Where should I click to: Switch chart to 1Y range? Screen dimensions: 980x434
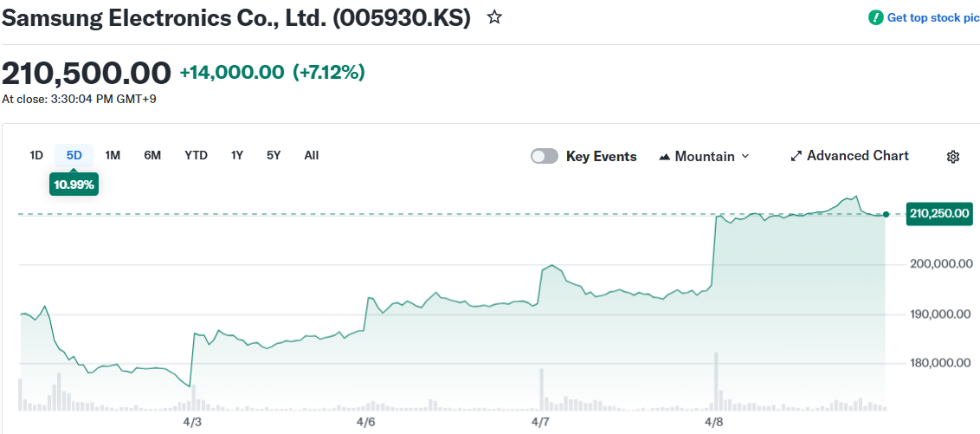pyautogui.click(x=237, y=155)
